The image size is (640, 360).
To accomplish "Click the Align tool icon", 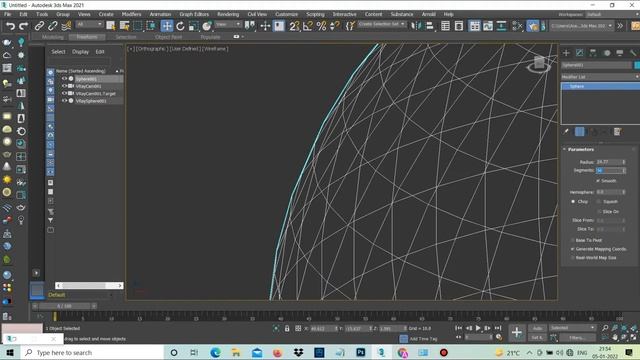I will point(429,26).
